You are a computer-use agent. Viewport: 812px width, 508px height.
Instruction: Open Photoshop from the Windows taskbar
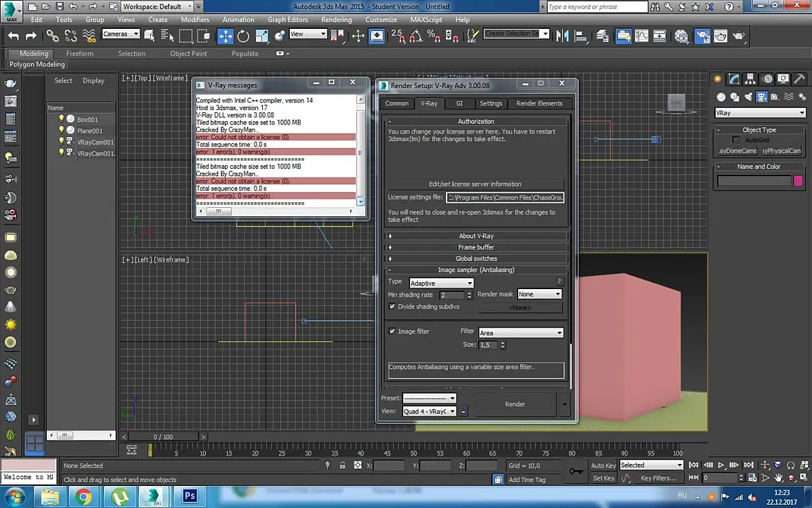click(x=190, y=496)
